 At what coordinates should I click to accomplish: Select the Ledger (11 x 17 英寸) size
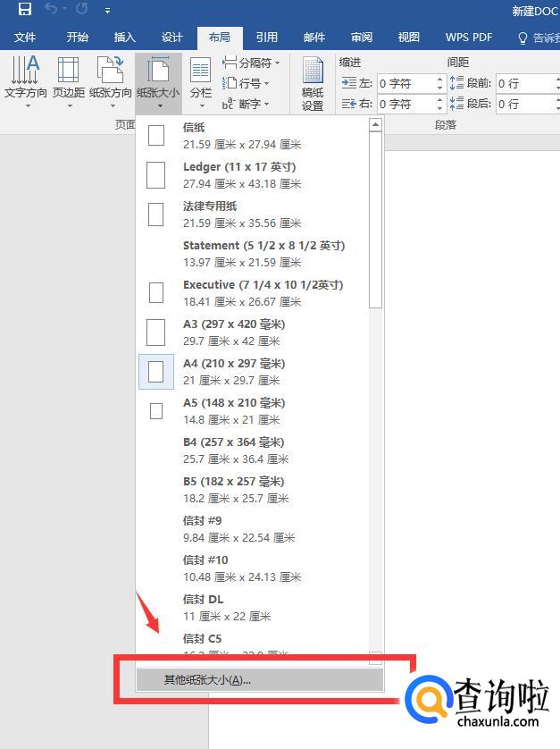pyautogui.click(x=252, y=175)
